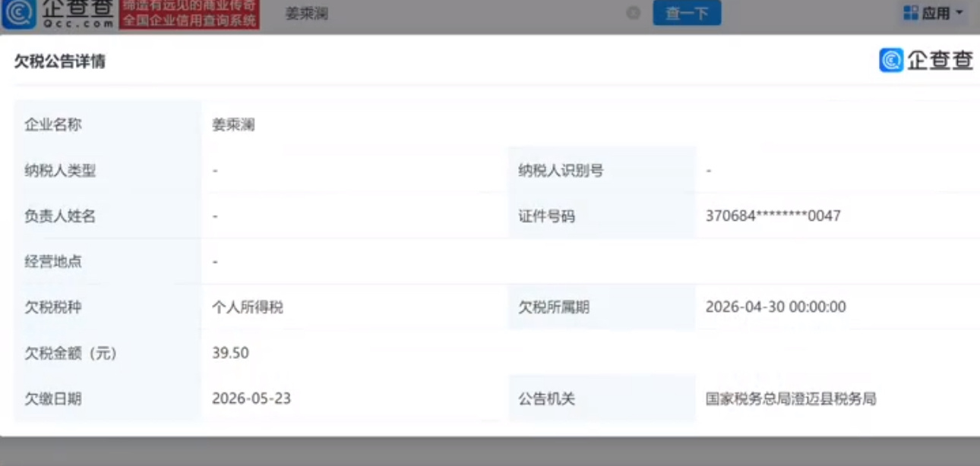This screenshot has height=466, width=980.
Task: Click the 企查查 logo in the dialog header
Action: point(926,60)
